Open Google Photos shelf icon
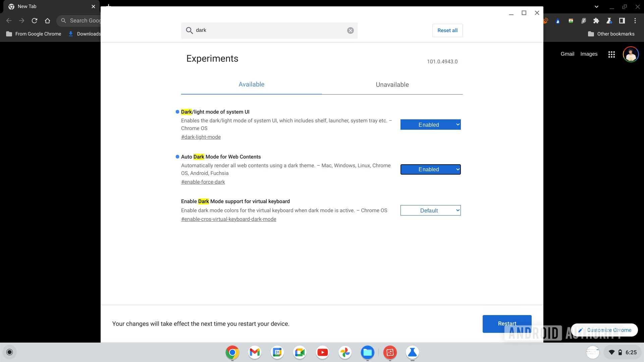The width and height of the screenshot is (644, 362). click(345, 352)
